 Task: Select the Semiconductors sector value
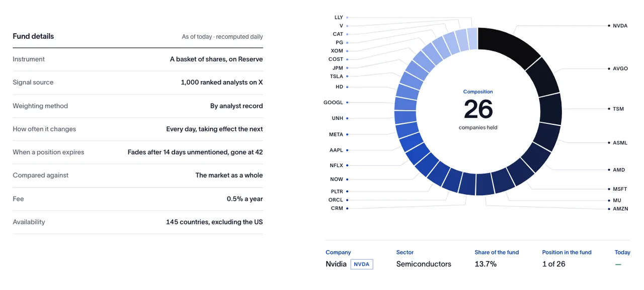tap(424, 264)
